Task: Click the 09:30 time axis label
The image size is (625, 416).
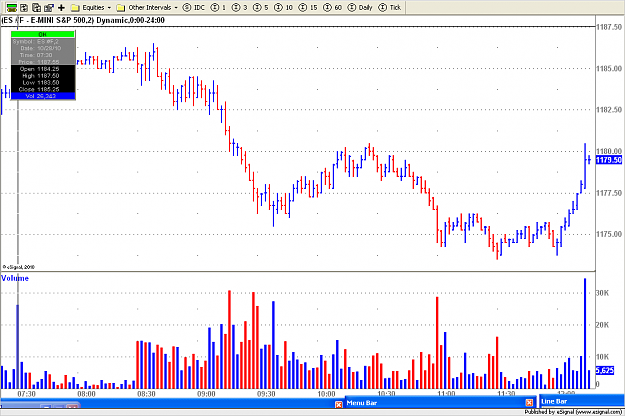Action: pyautogui.click(x=266, y=394)
